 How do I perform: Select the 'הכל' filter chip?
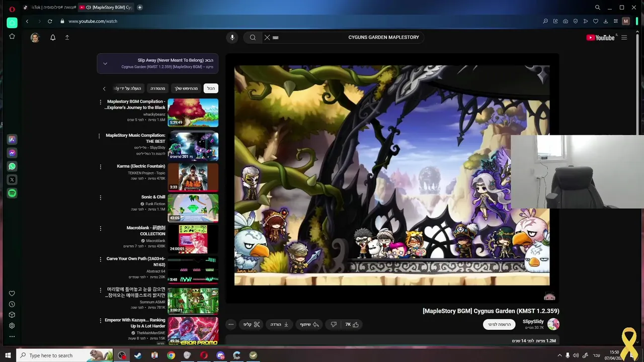(211, 88)
